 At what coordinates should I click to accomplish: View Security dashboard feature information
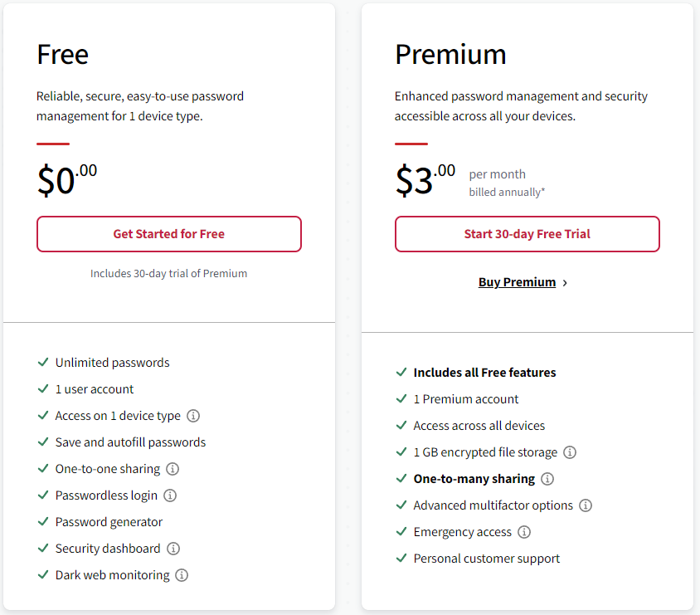[x=173, y=548]
